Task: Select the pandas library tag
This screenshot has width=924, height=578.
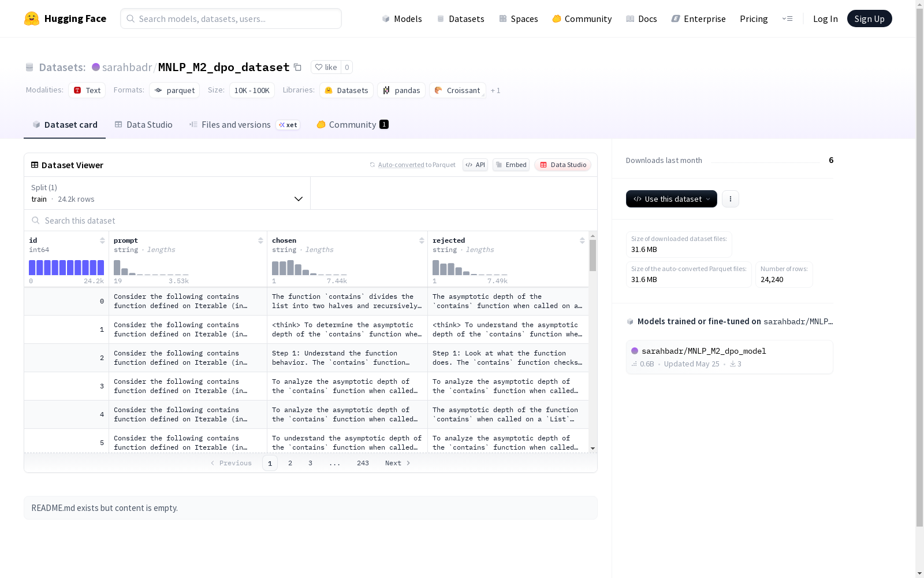Action: pyautogui.click(x=401, y=90)
